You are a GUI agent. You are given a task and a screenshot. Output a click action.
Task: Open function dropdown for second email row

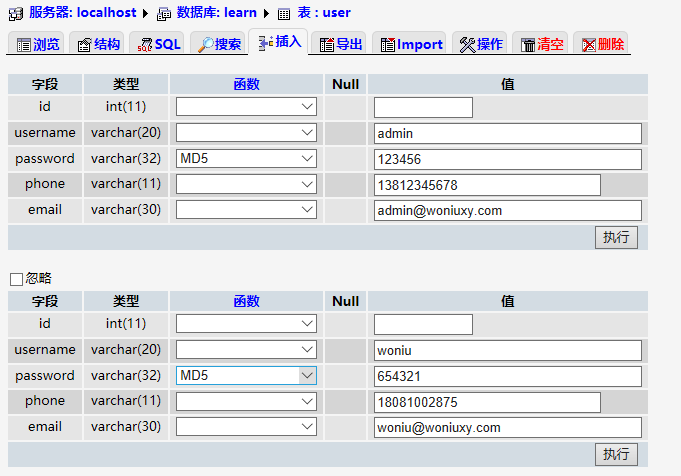coord(246,427)
